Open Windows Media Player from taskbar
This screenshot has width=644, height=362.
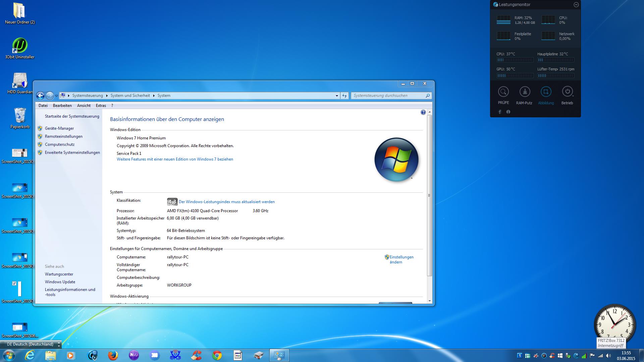click(71, 355)
